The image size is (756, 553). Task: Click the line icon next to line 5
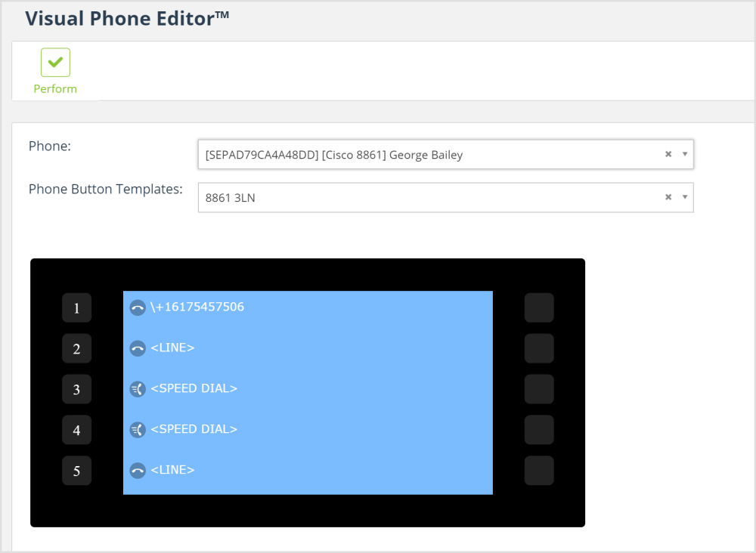137,470
